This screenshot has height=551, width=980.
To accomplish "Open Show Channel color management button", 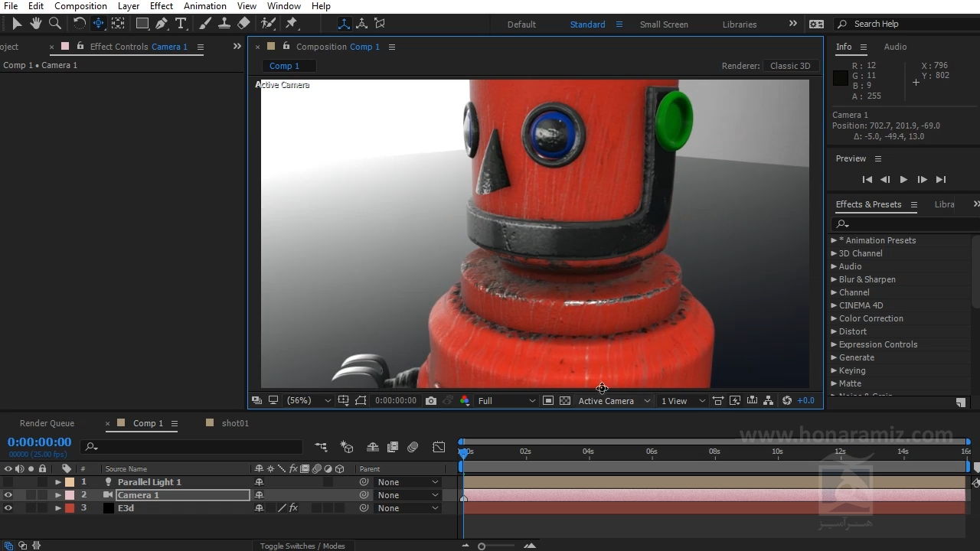I will 465,401.
